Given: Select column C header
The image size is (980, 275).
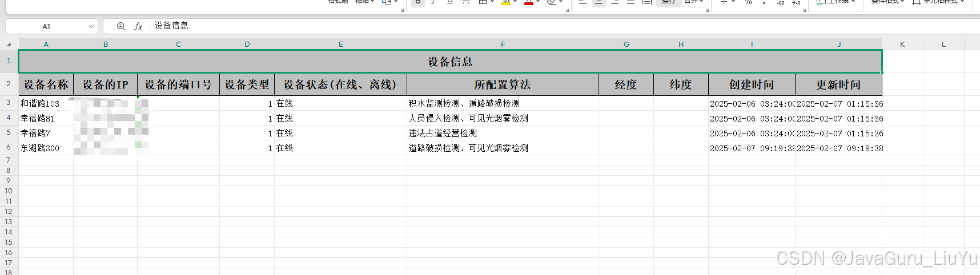Looking at the screenshot, I should tap(178, 44).
